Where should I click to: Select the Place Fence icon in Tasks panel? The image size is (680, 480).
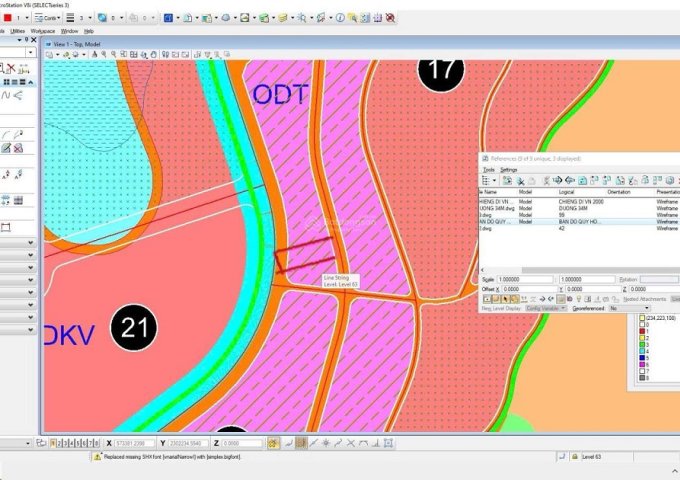tap(6, 228)
